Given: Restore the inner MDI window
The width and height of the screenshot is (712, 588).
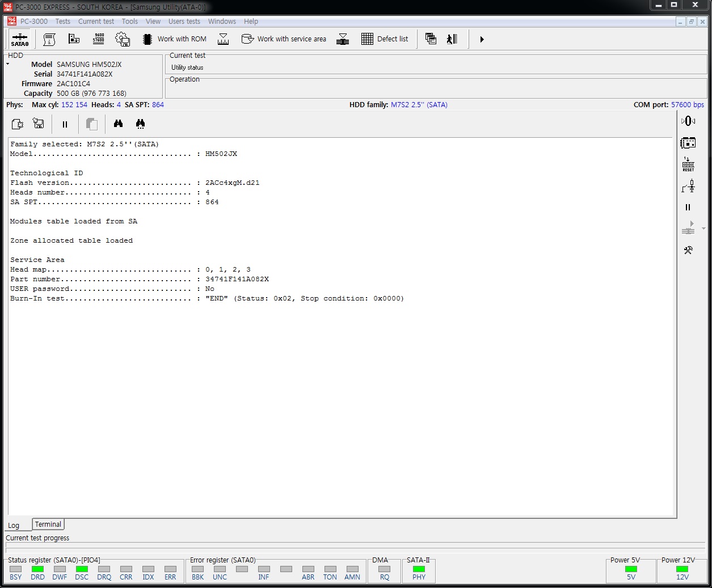Looking at the screenshot, I should pyautogui.click(x=691, y=22).
